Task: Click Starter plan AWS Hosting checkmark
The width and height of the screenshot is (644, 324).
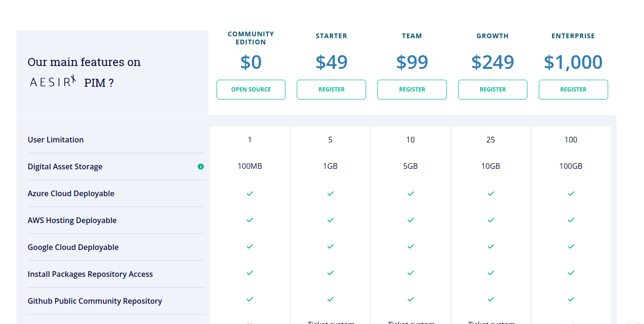Action: point(330,220)
